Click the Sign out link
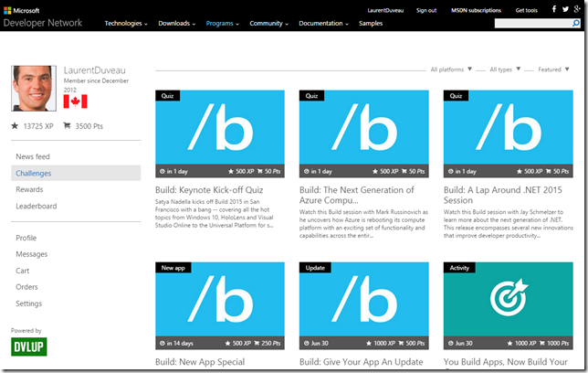The image size is (588, 373). 426,11
